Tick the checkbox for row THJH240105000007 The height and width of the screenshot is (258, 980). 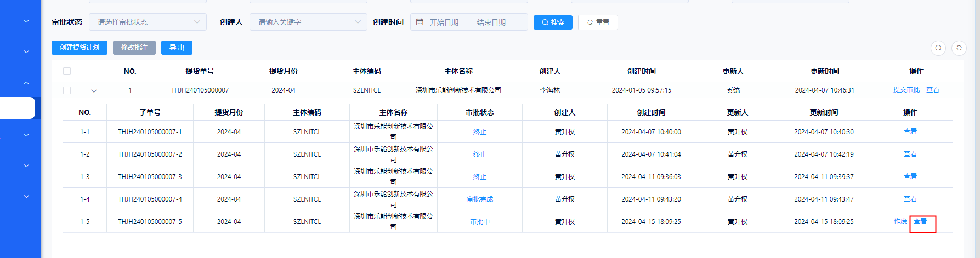coord(67,90)
